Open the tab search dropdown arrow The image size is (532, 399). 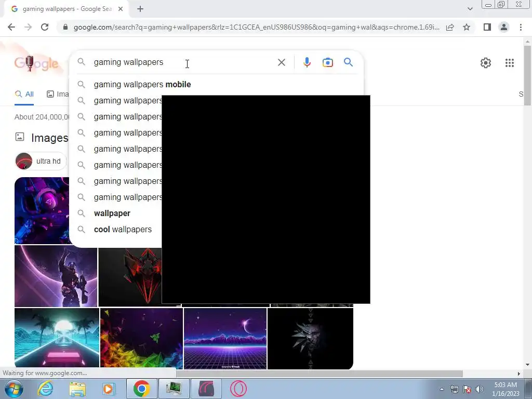[x=470, y=9]
